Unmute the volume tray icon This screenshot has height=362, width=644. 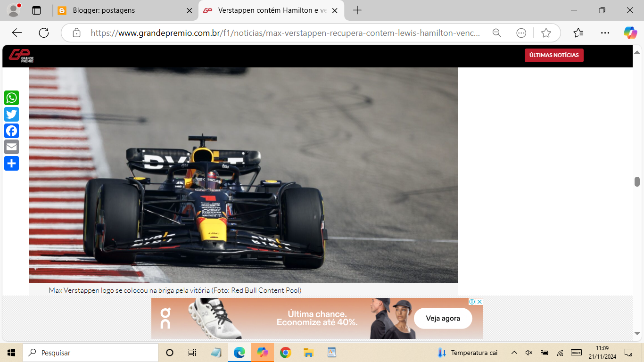(x=529, y=353)
